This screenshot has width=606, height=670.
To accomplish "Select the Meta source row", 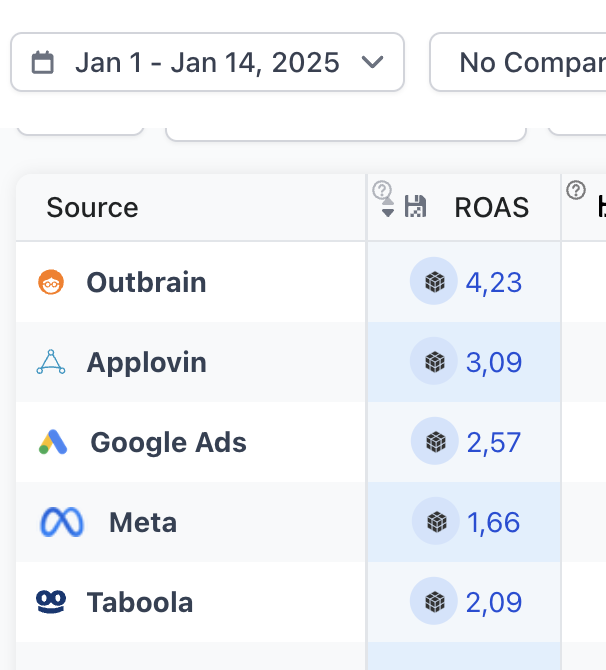I will [x=191, y=522].
